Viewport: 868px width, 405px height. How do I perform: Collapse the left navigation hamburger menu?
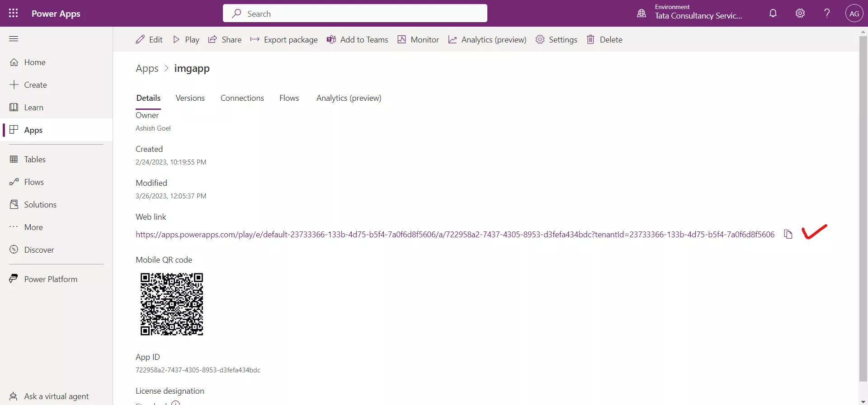[x=14, y=39]
